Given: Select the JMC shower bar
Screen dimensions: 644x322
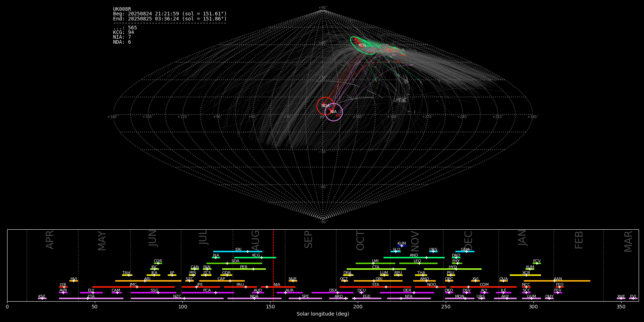Looking at the screenshot, I should [133, 287].
